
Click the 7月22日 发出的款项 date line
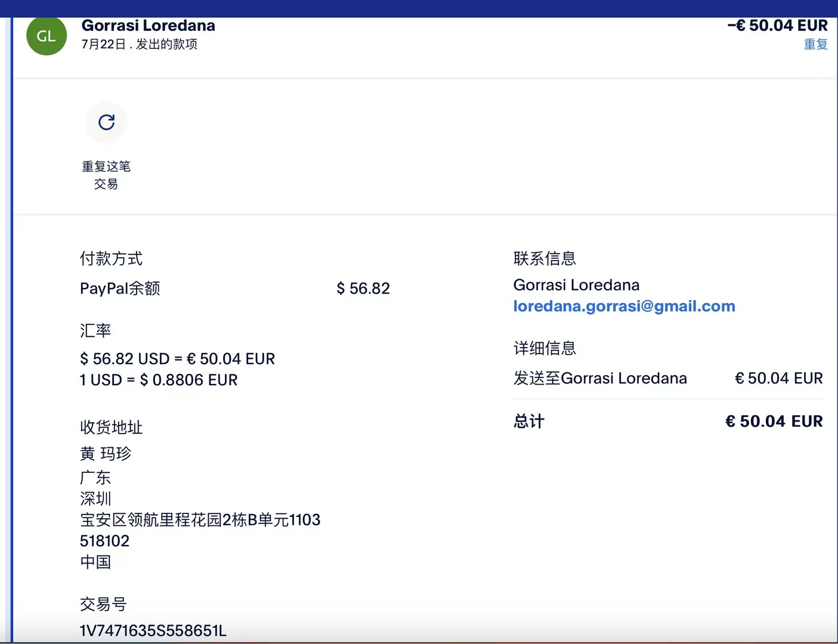pos(139,44)
